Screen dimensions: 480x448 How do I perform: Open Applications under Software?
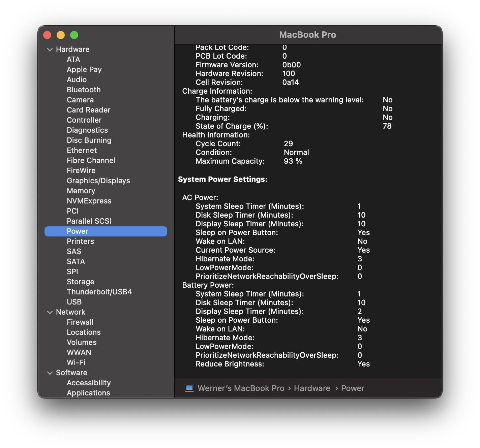[x=88, y=393]
